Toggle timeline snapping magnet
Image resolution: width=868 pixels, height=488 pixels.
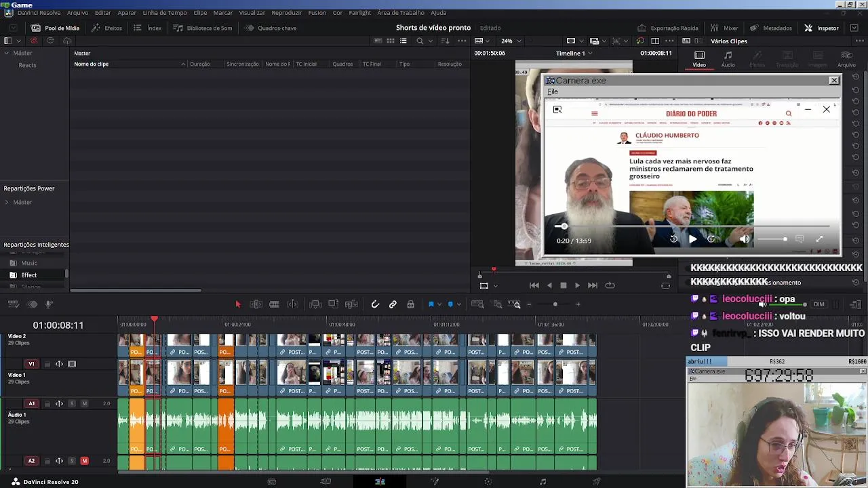coord(375,304)
